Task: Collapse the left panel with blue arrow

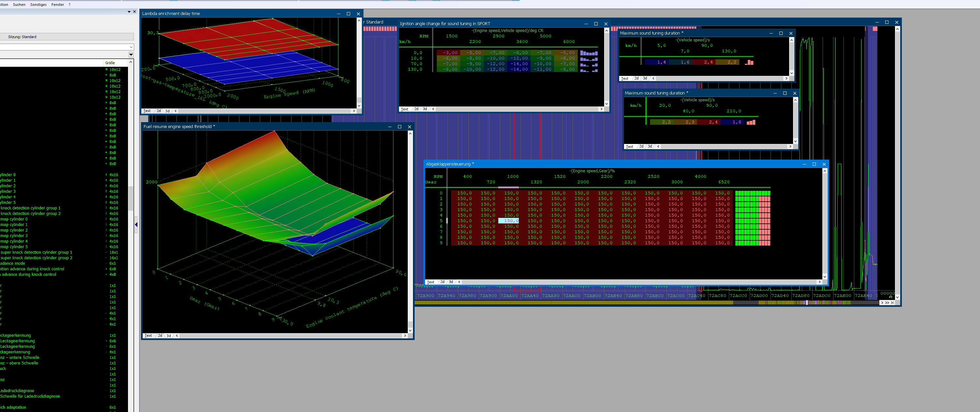Action: pyautogui.click(x=136, y=225)
